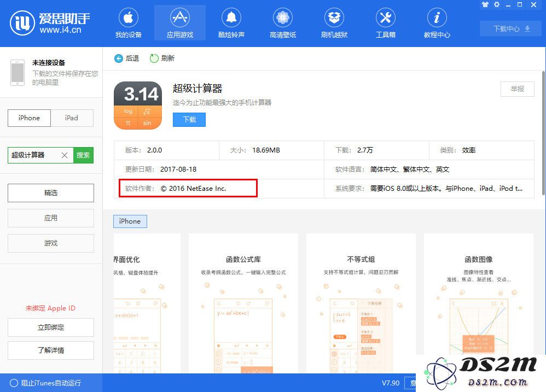Select the 精选 featured category
546x392 pixels.
[x=51, y=192]
